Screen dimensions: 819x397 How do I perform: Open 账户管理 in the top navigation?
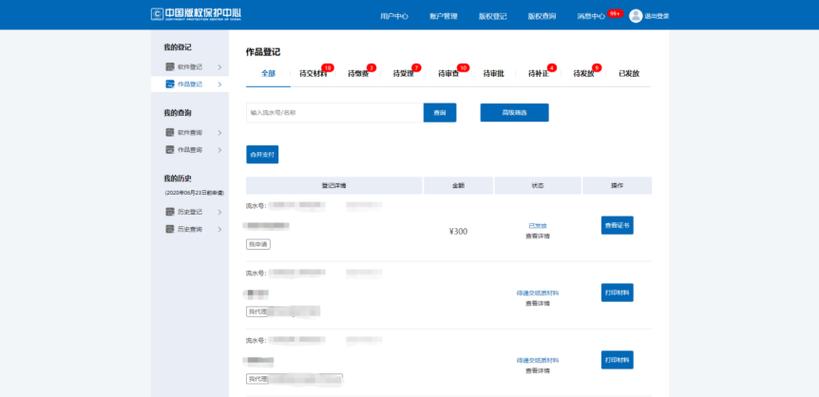click(x=443, y=16)
